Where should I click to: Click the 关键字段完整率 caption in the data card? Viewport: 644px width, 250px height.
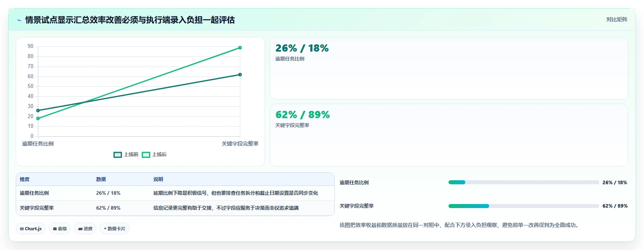pos(292,125)
